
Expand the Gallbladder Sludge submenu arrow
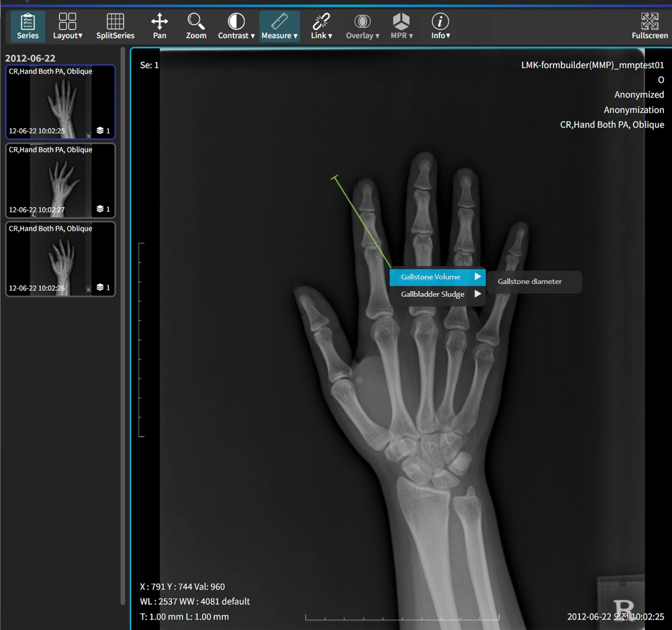point(478,294)
